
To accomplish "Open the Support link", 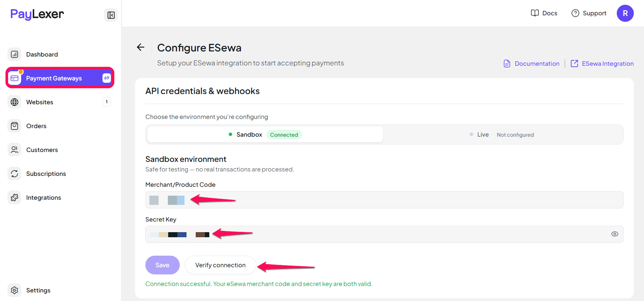I will coord(589,13).
